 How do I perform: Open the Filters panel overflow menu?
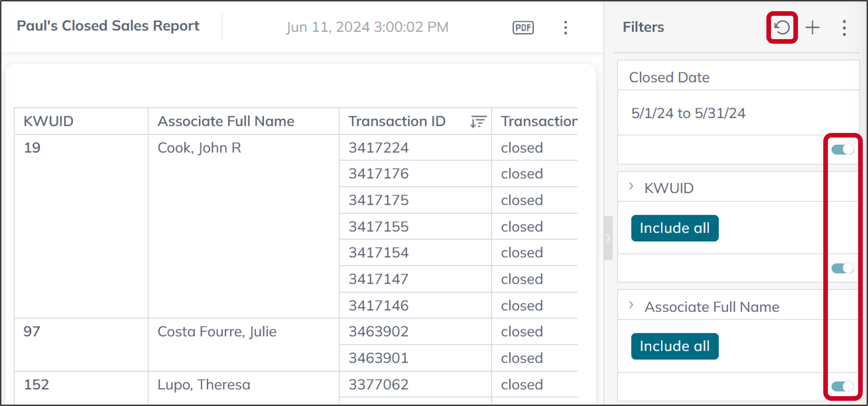844,28
